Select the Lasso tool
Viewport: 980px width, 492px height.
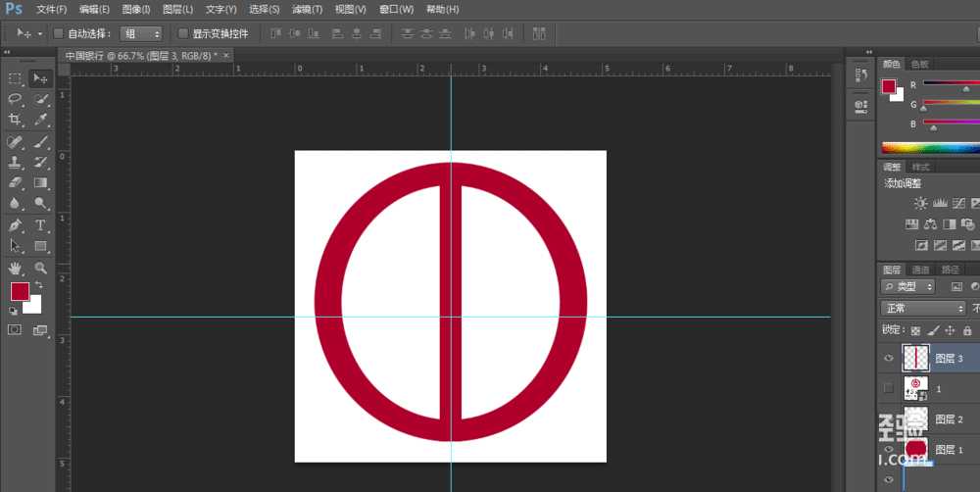(15, 99)
